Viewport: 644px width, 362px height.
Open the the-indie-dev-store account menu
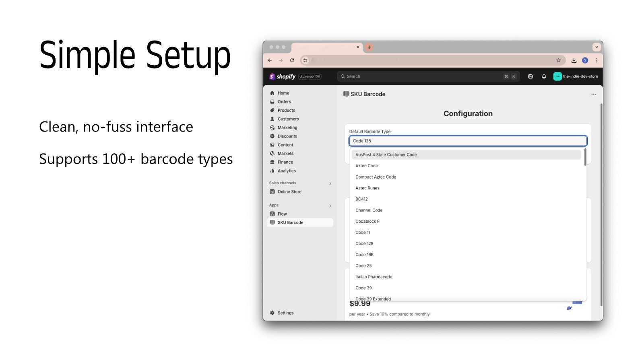coord(576,76)
